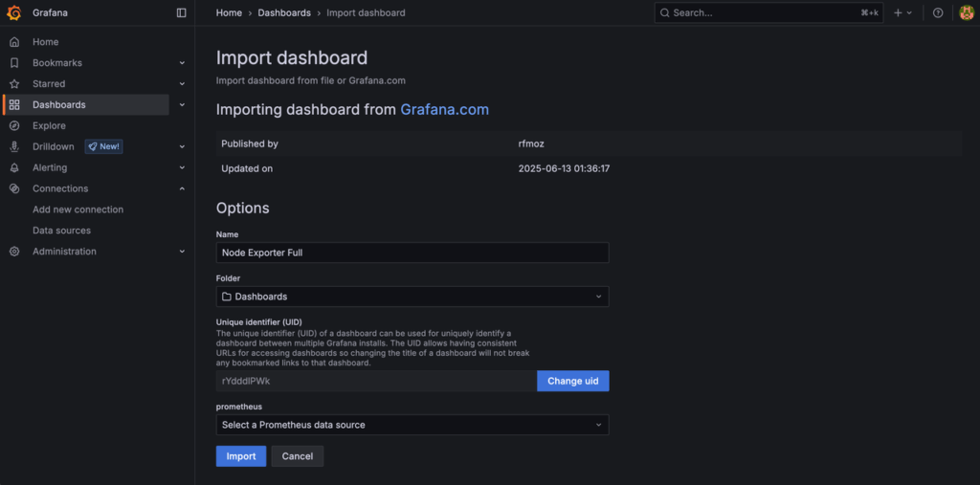Click the date 2025-06-13 01:36:17
Image resolution: width=980 pixels, height=485 pixels.
pyautogui.click(x=565, y=168)
